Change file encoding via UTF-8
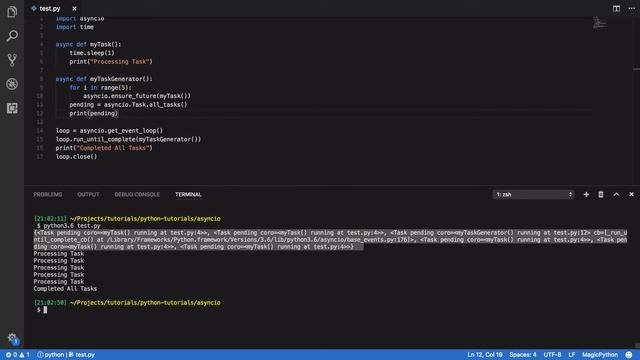 click(552, 355)
